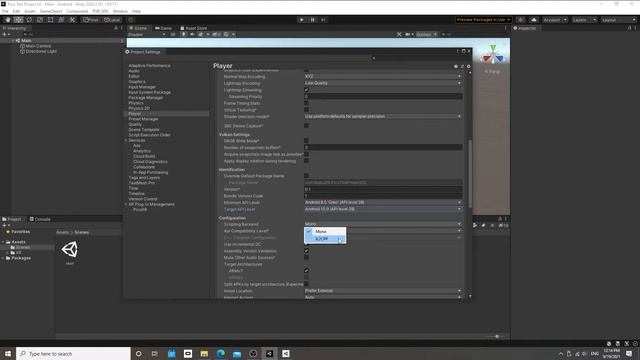Open Install Location dropdown
Image resolution: width=640 pixels, height=360 pixels.
tap(383, 291)
